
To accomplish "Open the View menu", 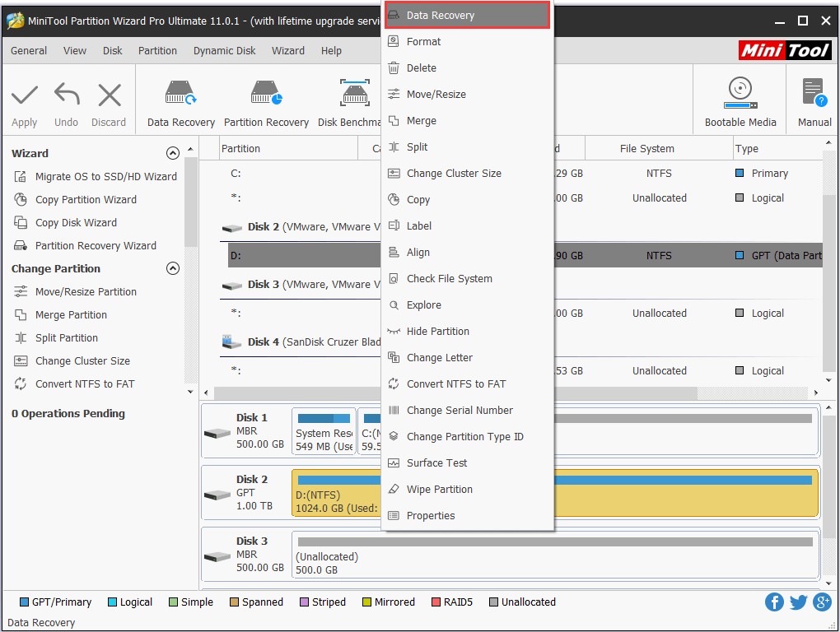I will coord(74,51).
